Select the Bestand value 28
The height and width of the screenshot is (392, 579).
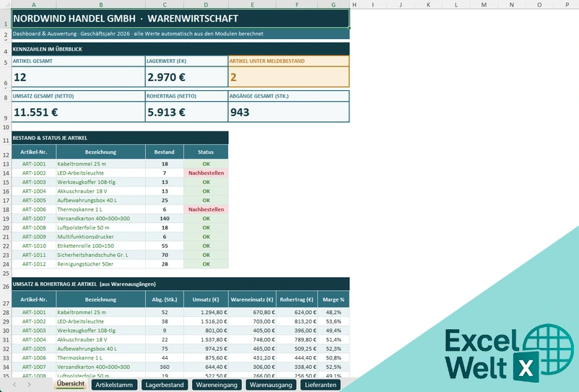[x=165, y=264]
